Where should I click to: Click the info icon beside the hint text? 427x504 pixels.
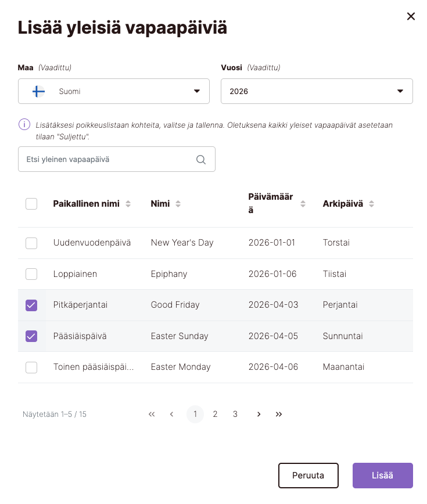click(x=24, y=124)
